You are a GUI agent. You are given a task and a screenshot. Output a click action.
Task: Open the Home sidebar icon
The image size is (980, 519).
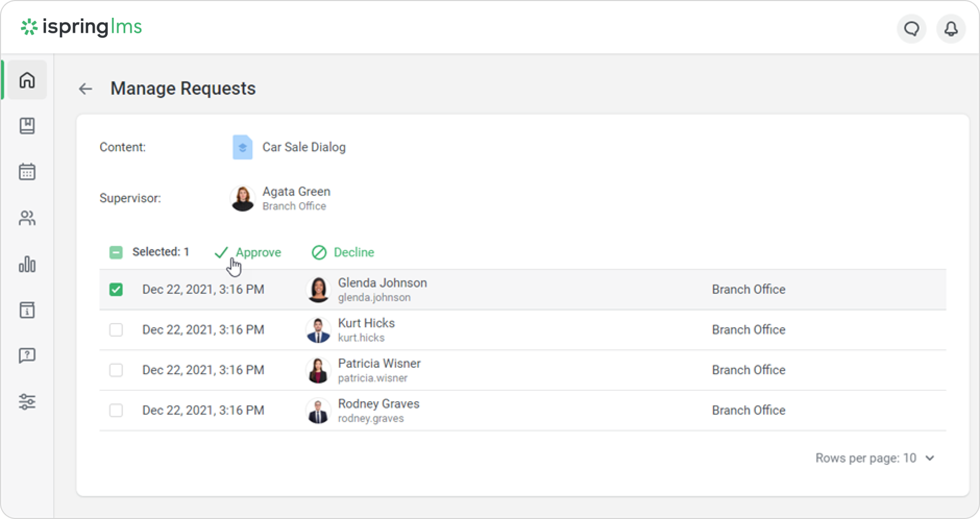point(27,80)
